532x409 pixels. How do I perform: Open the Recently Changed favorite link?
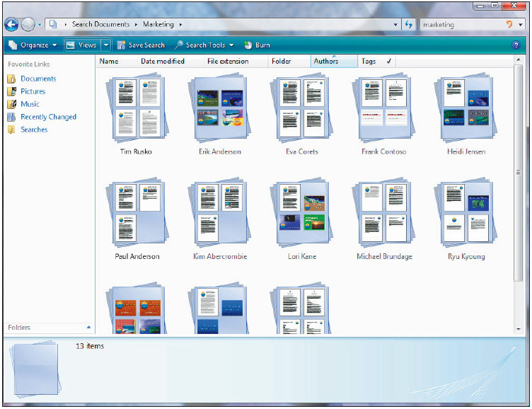click(48, 117)
